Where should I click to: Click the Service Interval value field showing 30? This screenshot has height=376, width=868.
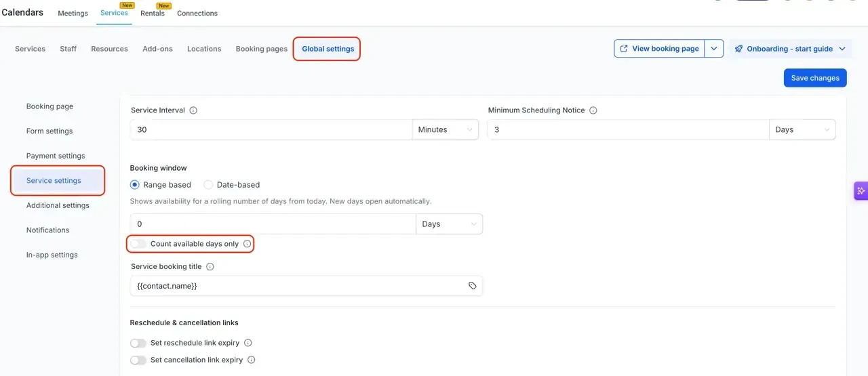pyautogui.click(x=271, y=129)
